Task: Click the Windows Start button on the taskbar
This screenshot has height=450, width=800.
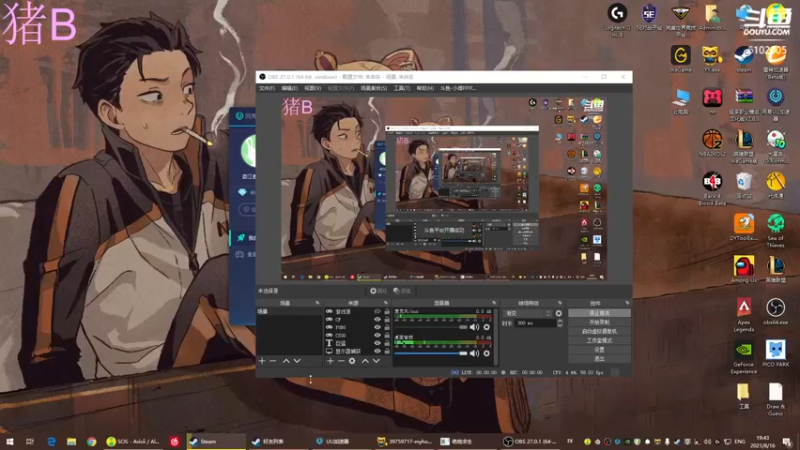Action: coord(10,441)
